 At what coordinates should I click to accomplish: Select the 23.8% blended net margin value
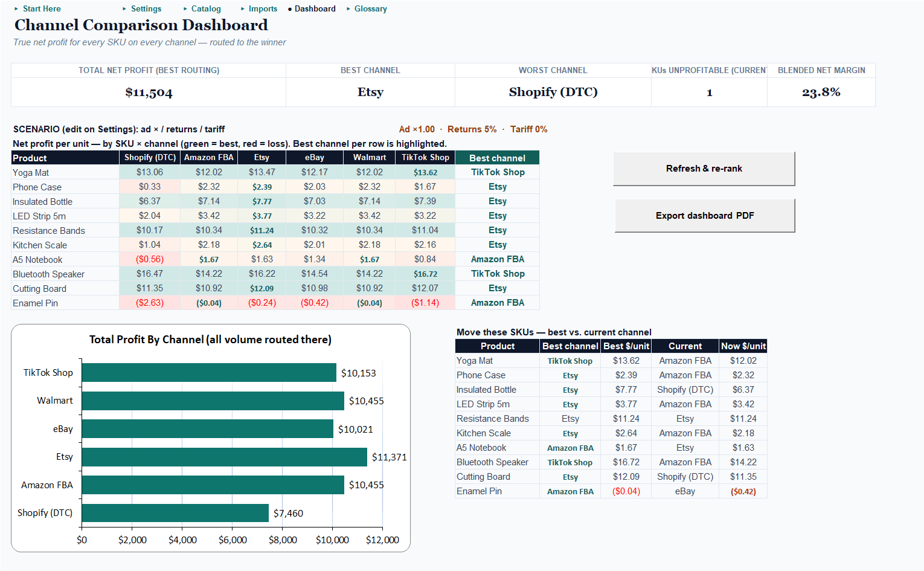coord(821,92)
